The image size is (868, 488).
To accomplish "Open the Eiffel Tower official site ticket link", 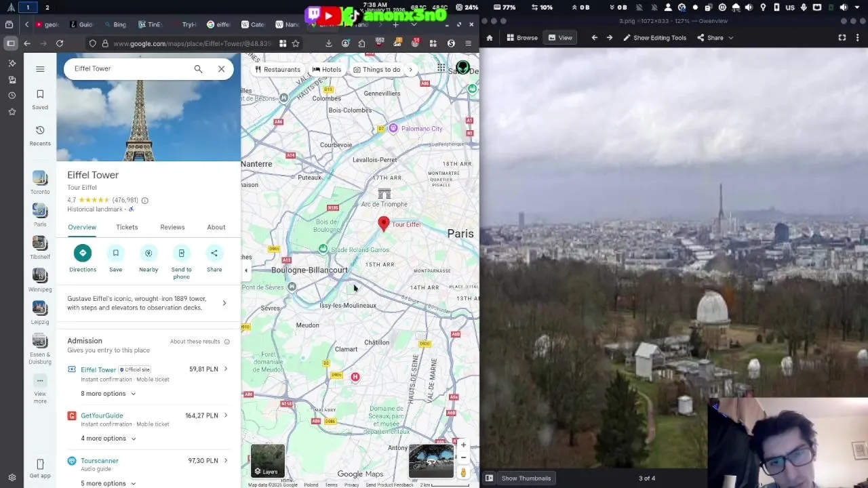I will [98, 369].
